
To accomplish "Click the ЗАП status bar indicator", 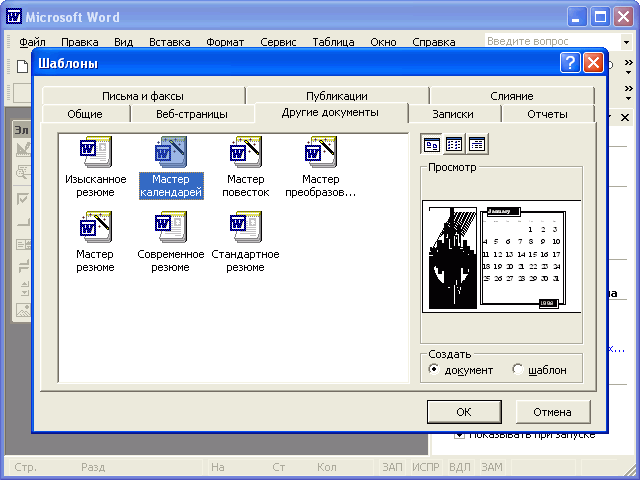I will [x=392, y=467].
